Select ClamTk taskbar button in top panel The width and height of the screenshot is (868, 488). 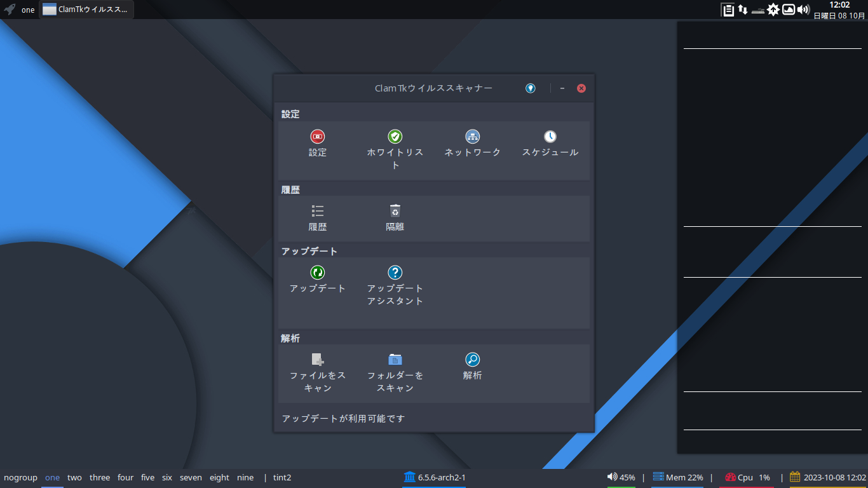[86, 10]
